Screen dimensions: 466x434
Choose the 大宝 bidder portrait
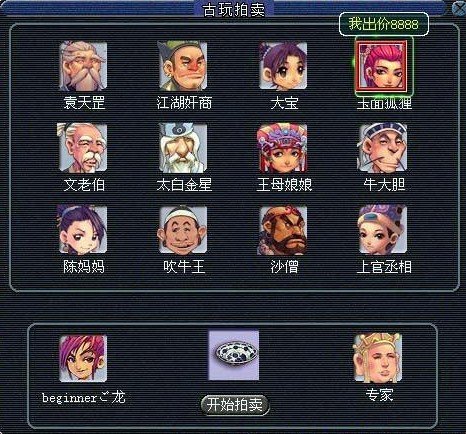283,66
